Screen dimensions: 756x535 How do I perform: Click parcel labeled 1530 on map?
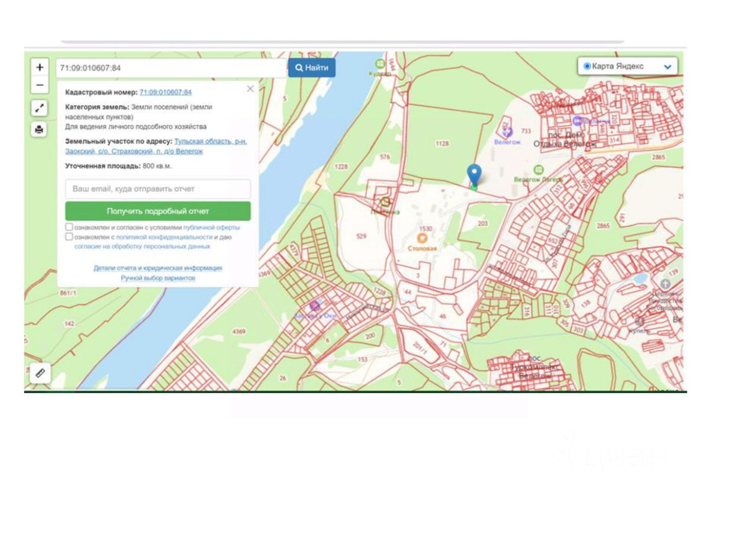425,229
